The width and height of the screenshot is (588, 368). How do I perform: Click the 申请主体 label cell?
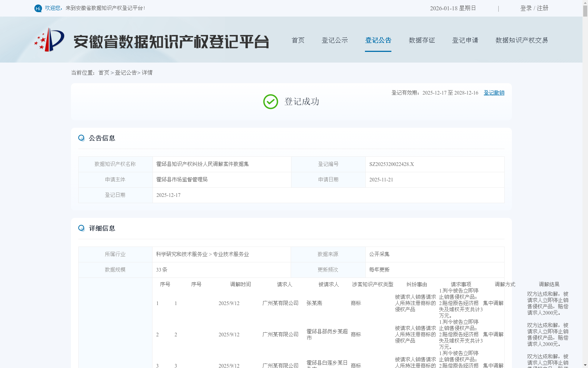click(115, 180)
